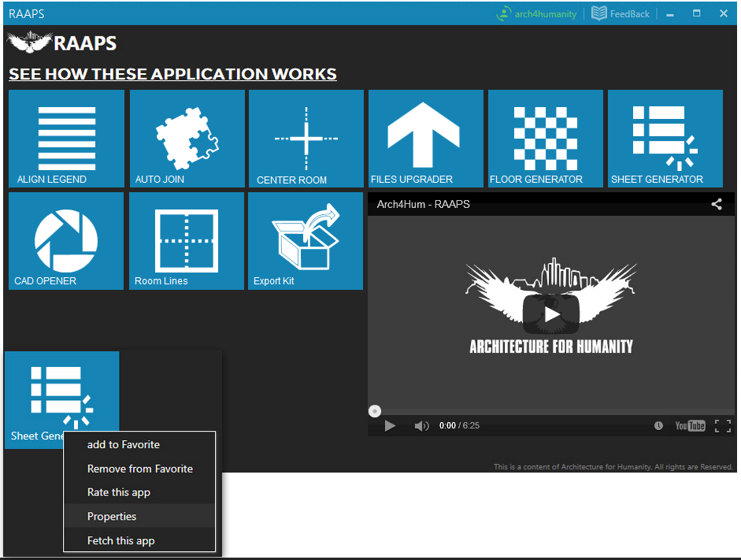Click the 0:00 / 6:25 video time display
This screenshot has width=741, height=560.
coord(459,426)
